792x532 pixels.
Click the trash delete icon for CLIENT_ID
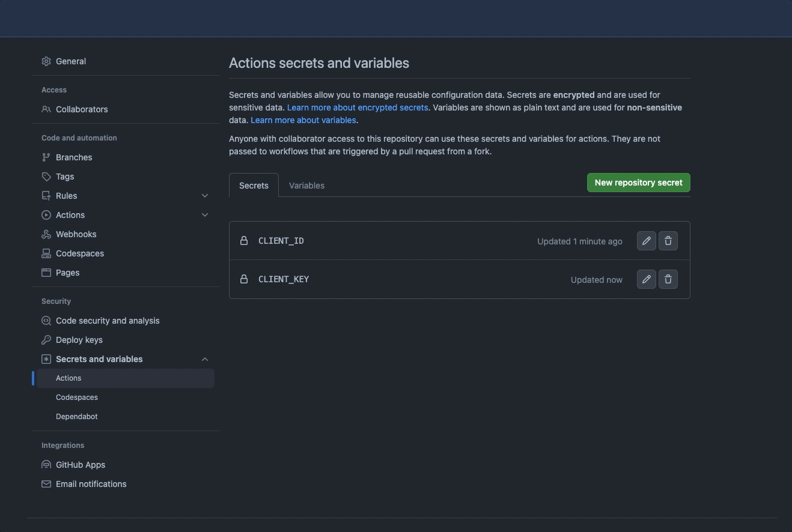click(668, 241)
